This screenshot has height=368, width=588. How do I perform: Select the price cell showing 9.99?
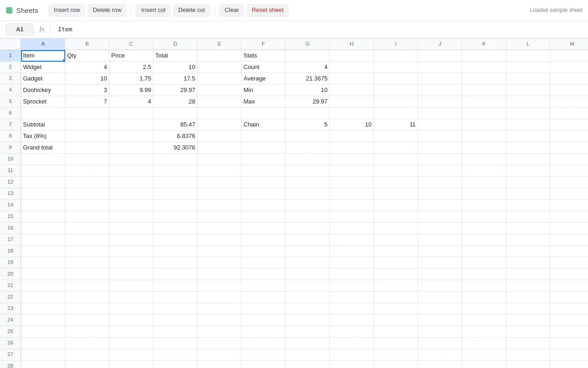pos(131,90)
